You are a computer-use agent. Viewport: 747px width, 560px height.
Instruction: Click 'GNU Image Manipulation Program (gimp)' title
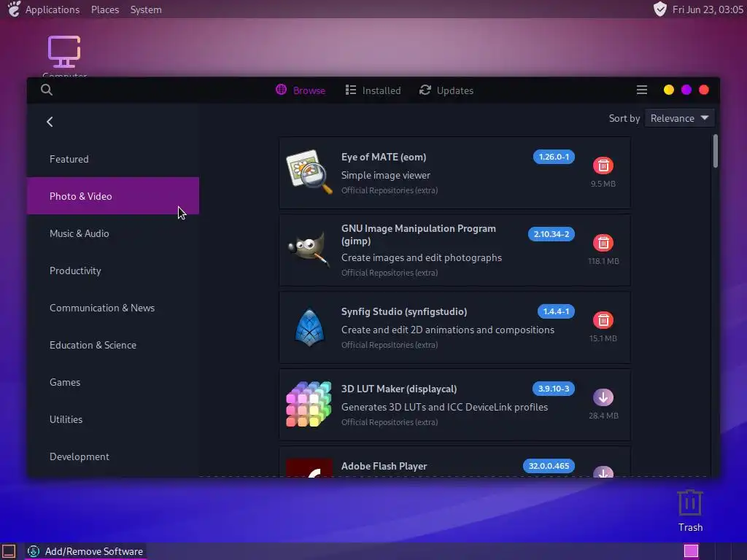(x=418, y=234)
